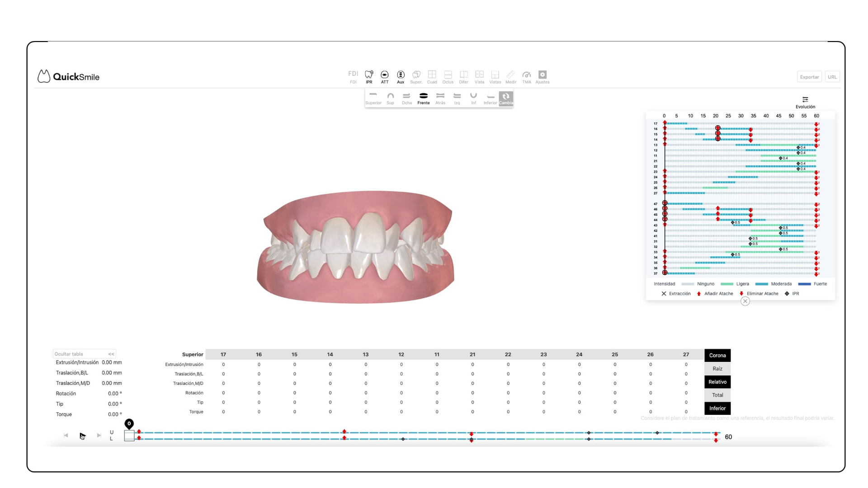Collapse the table with the << arrow
The width and height of the screenshot is (868, 488).
111,354
